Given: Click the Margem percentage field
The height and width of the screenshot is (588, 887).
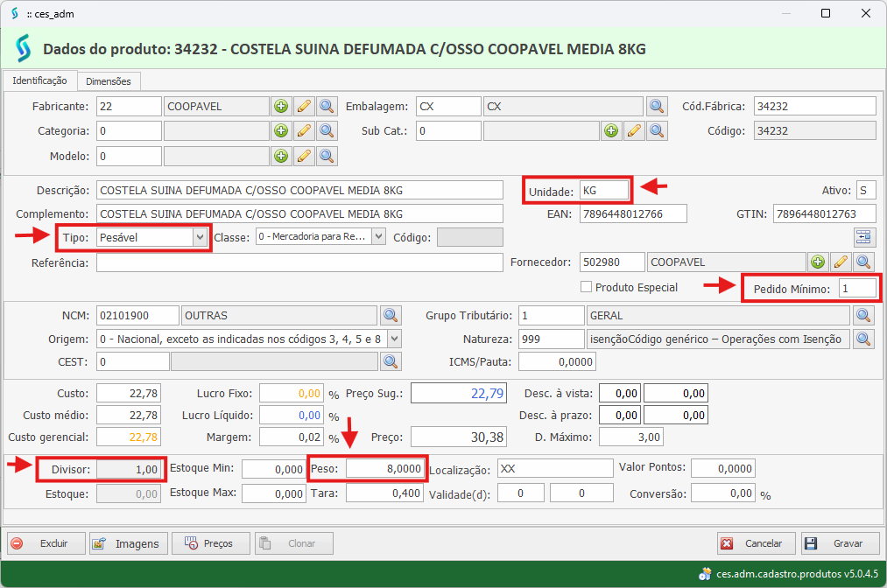Looking at the screenshot, I should click(x=292, y=437).
